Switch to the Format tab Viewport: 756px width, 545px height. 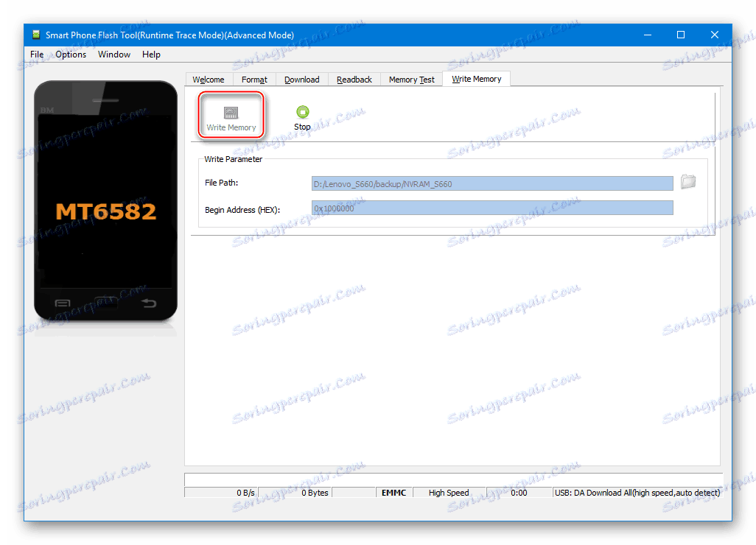pyautogui.click(x=254, y=79)
